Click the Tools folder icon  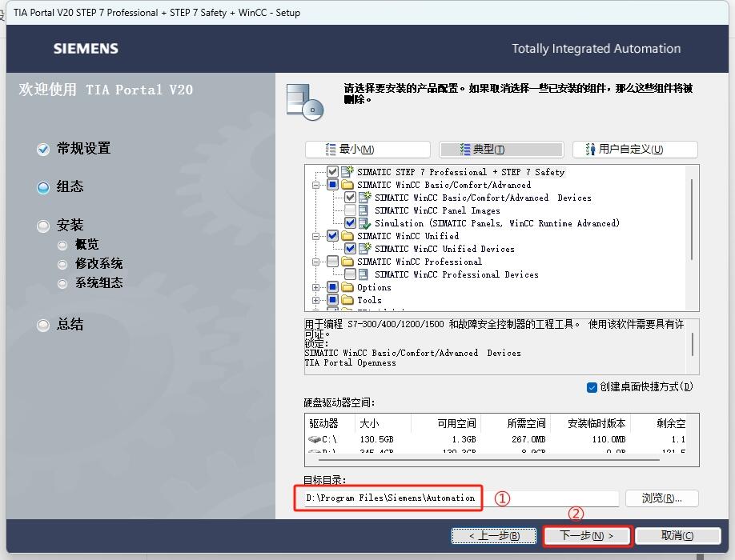click(x=347, y=300)
